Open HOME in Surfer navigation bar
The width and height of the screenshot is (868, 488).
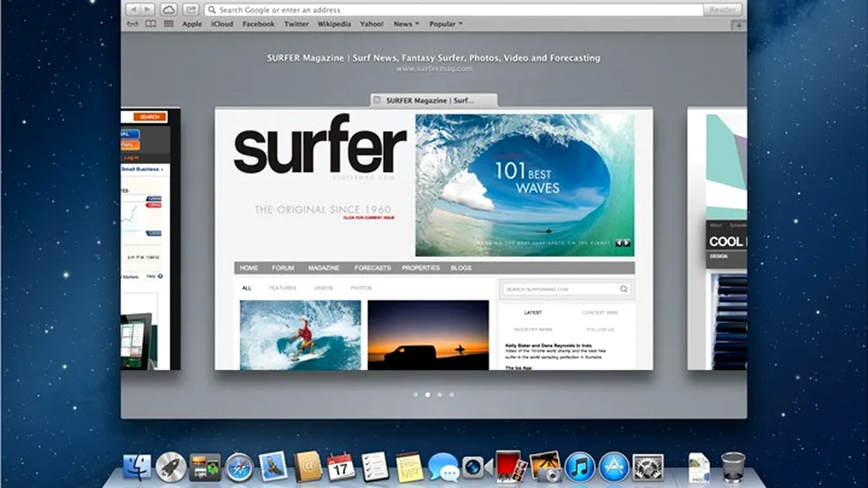tap(249, 268)
